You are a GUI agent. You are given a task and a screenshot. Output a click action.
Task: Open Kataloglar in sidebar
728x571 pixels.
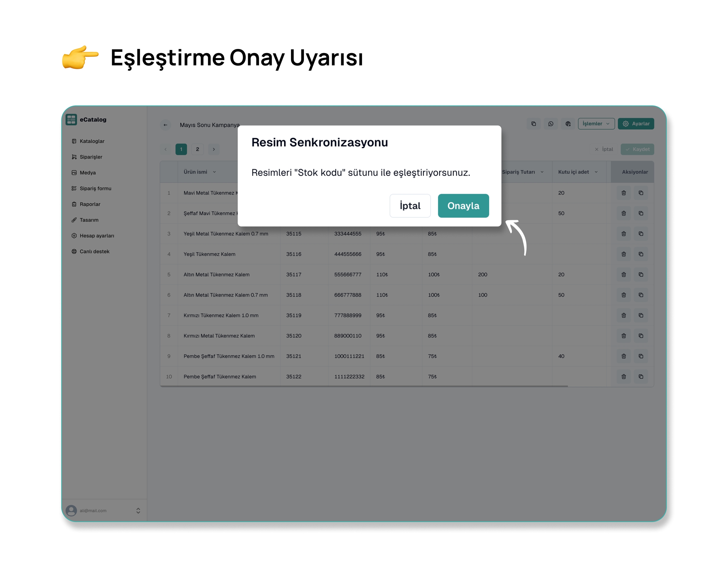click(x=92, y=141)
